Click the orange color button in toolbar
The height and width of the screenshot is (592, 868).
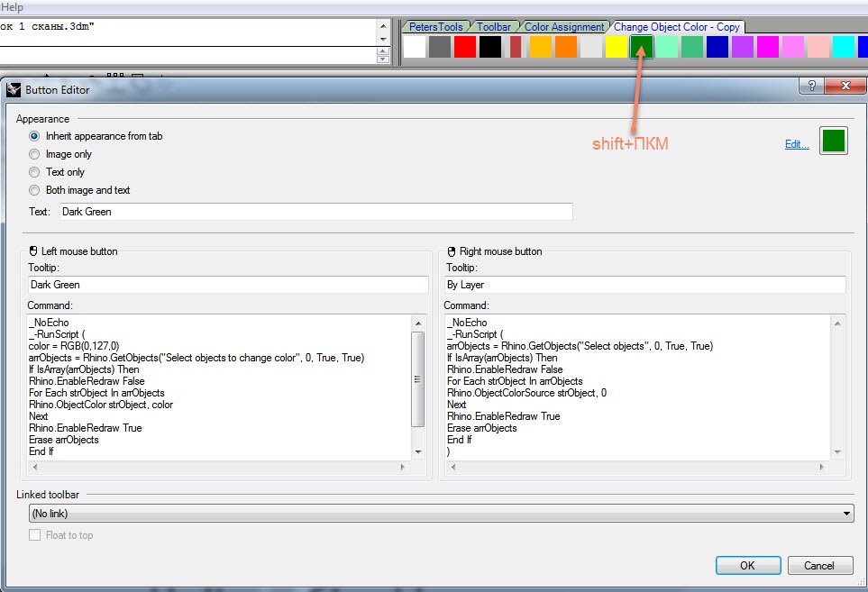(566, 47)
